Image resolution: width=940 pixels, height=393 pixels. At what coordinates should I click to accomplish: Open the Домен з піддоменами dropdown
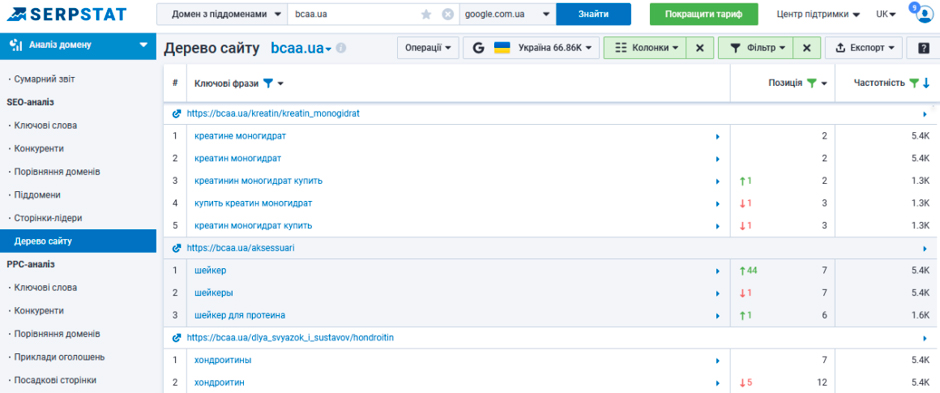pyautogui.click(x=222, y=14)
